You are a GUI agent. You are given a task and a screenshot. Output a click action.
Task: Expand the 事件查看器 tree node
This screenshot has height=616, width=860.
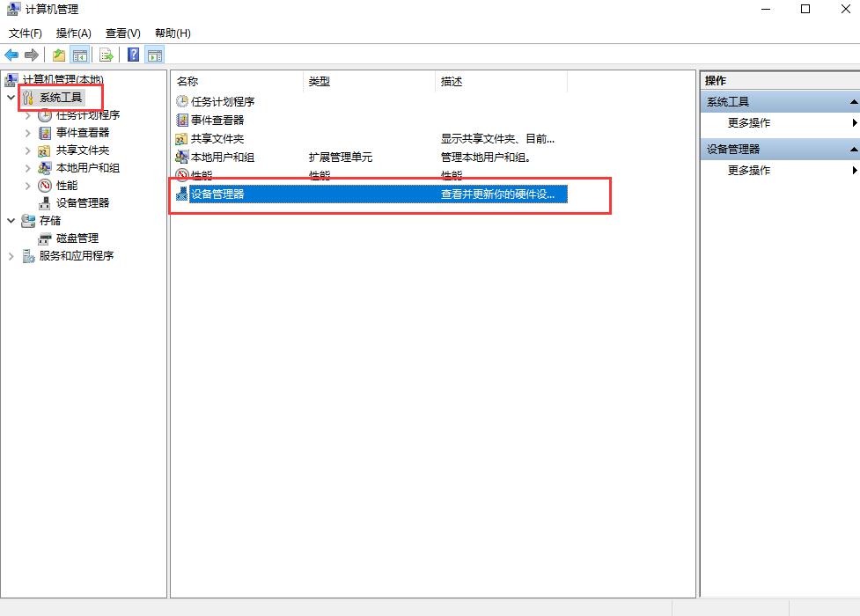pyautogui.click(x=26, y=132)
